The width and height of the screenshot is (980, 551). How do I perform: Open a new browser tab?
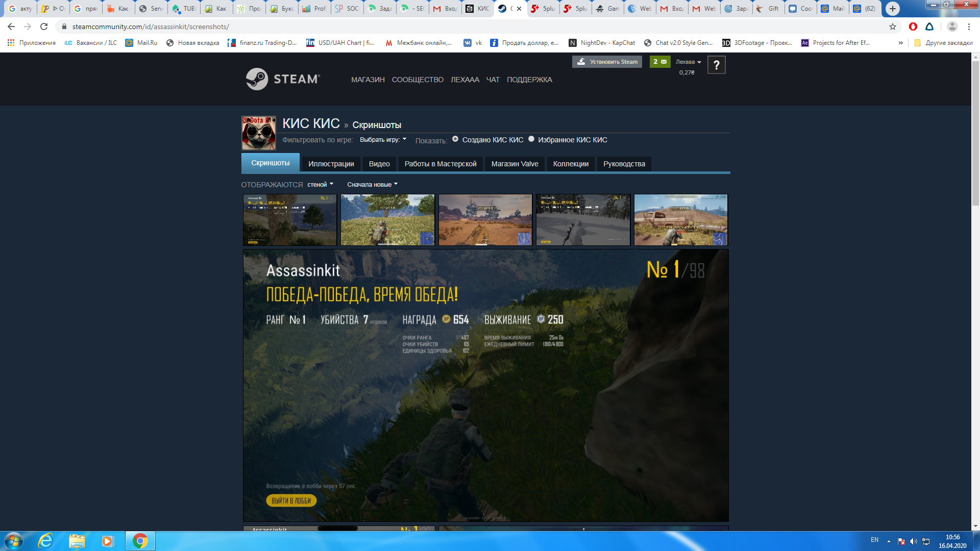[892, 8]
